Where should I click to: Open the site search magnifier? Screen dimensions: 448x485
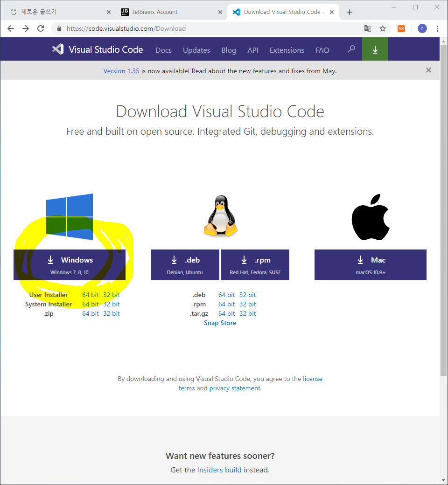tap(351, 49)
